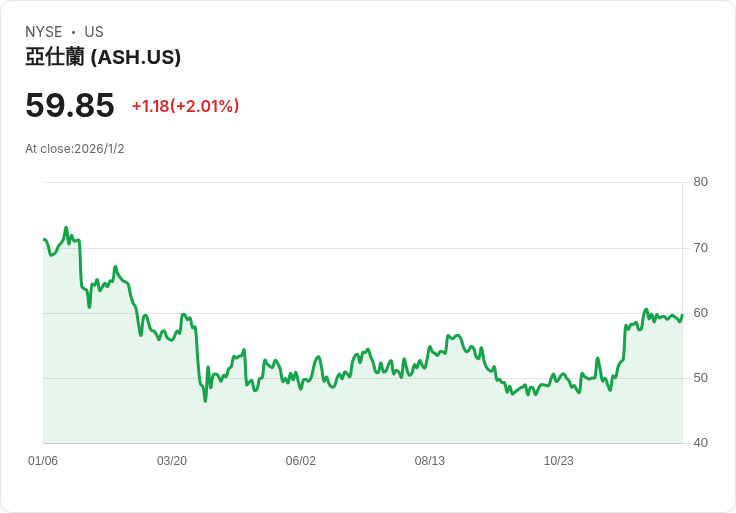The width and height of the screenshot is (736, 513).
Task: Click the left starting point of the price line
Action: point(44,240)
